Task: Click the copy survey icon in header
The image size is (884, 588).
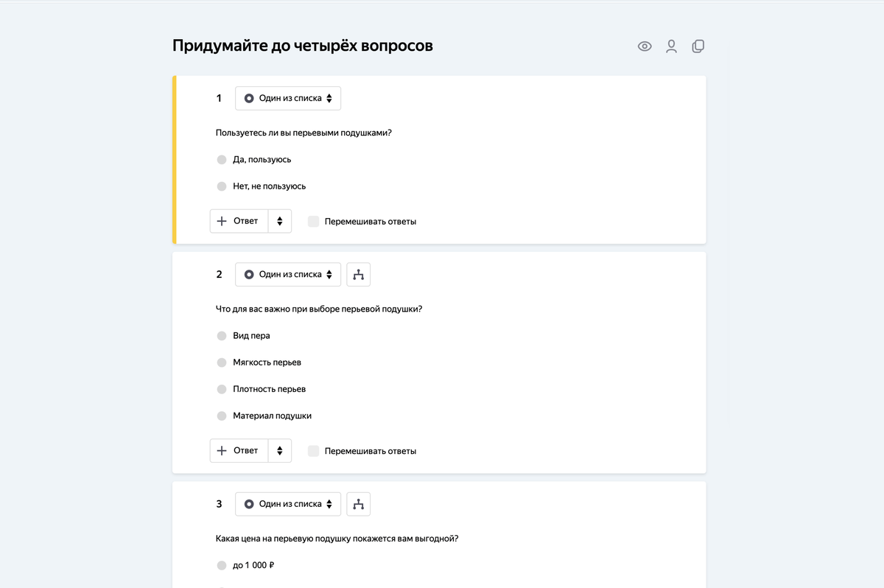Action: (698, 46)
